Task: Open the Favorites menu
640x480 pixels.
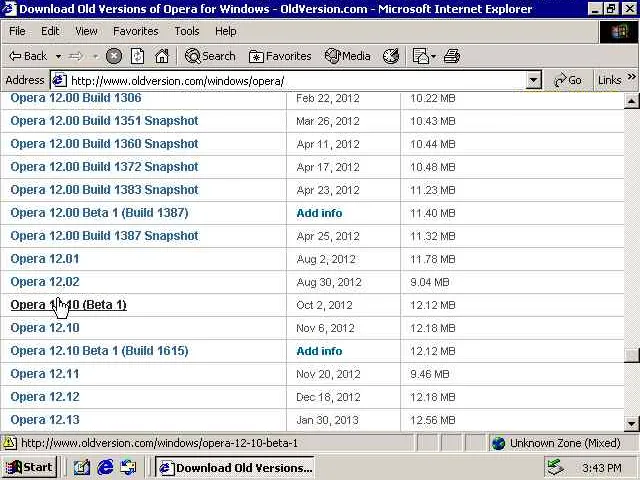Action: (136, 31)
